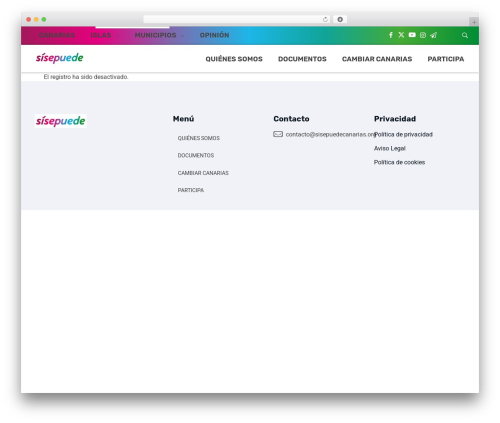Click the browser reload icon
Screen dimensions: 500x423
(325, 19)
